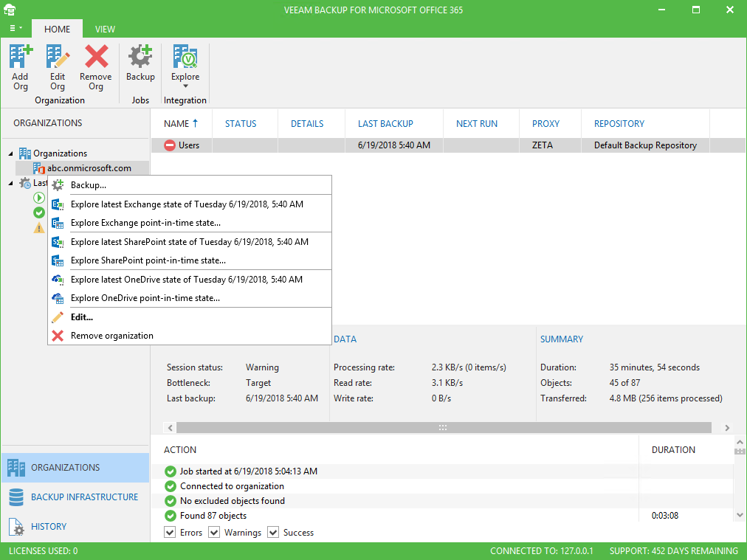Open the BACKUP INFRASTRUCTURE navigation view

pos(75,497)
